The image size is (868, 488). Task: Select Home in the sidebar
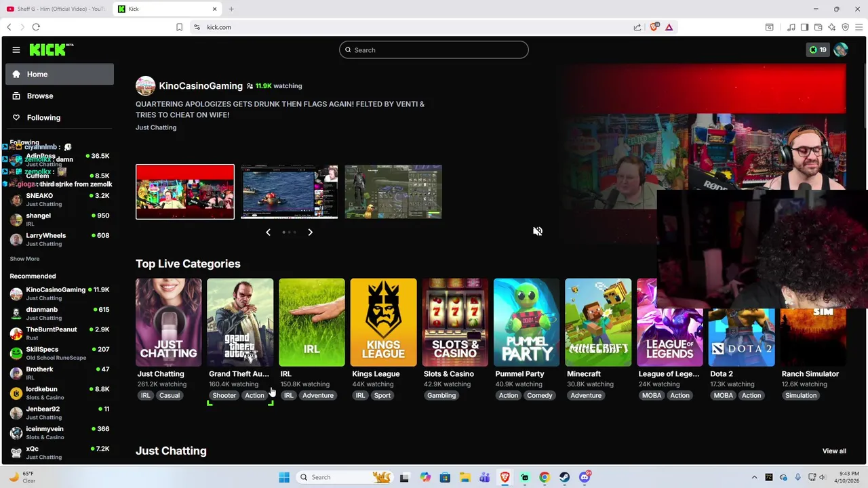point(60,74)
